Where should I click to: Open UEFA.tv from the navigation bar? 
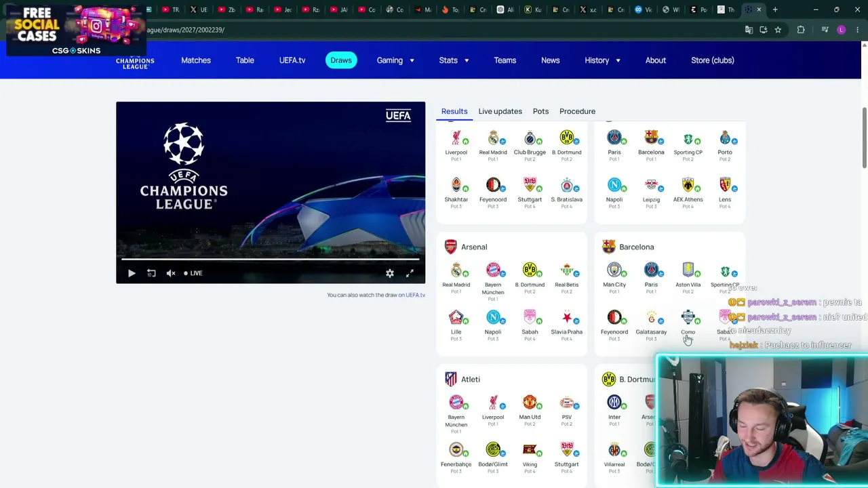(x=292, y=60)
